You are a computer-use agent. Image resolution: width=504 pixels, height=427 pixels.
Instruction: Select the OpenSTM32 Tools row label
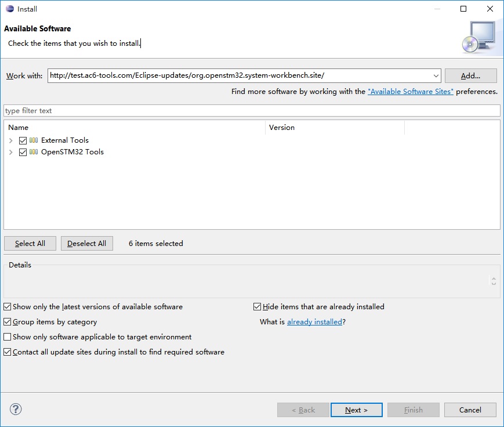point(72,152)
